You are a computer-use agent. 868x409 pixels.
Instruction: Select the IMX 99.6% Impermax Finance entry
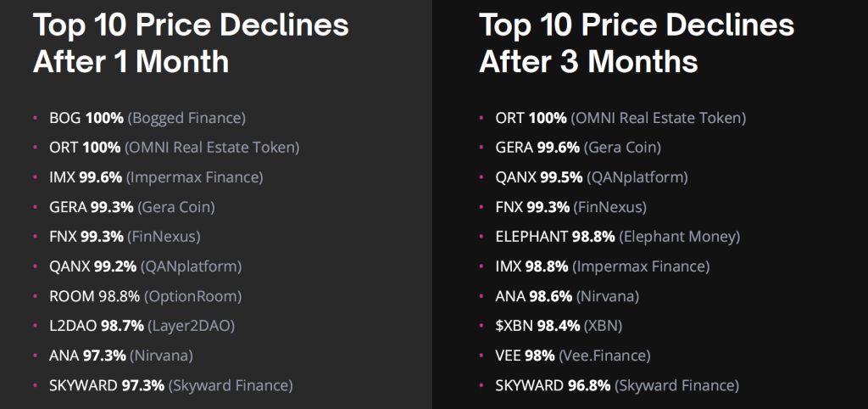pos(156,177)
